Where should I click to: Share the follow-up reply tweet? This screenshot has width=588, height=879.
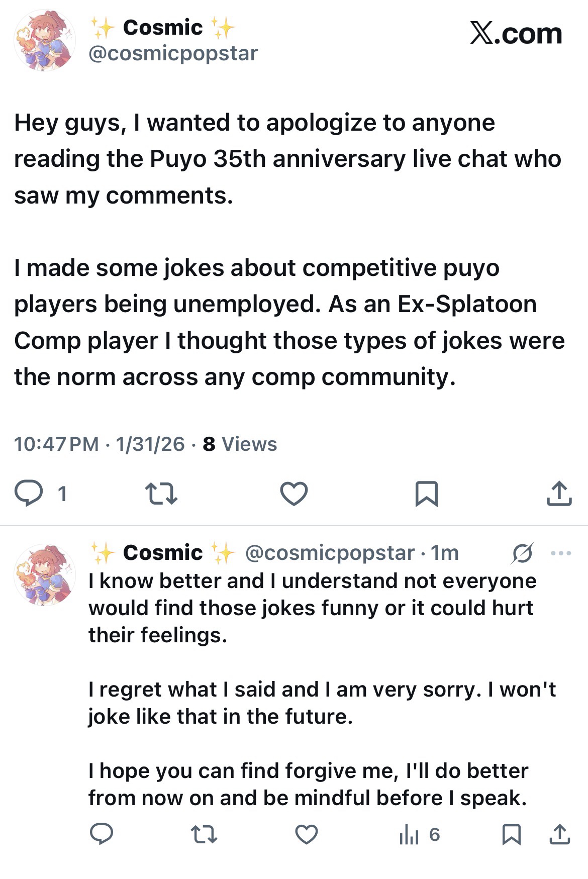pos(559,835)
